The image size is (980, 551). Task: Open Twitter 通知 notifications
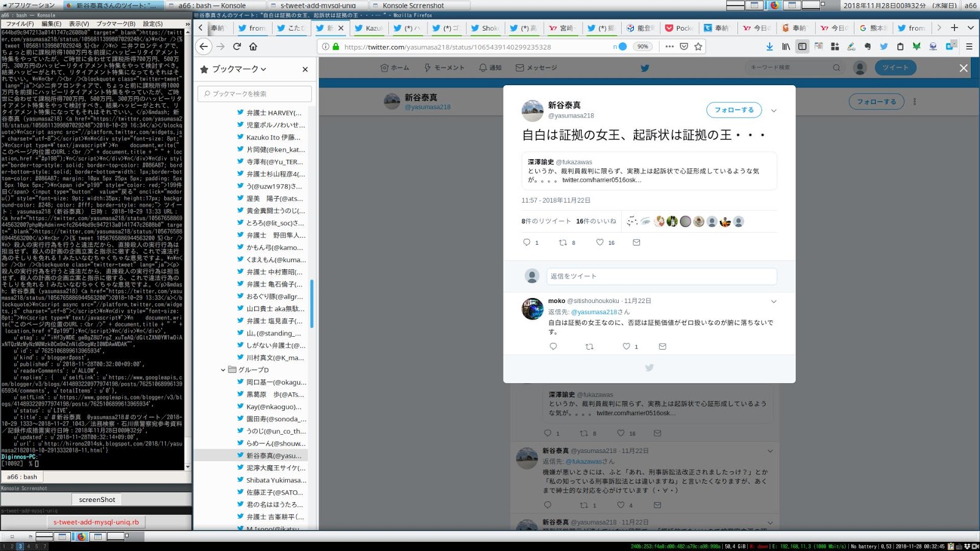(490, 68)
